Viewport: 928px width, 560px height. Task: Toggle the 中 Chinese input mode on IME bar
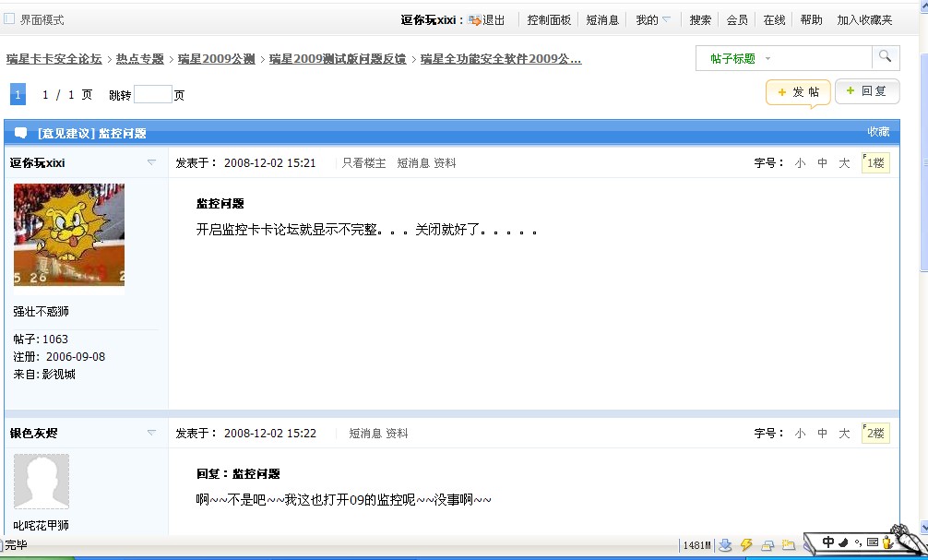click(828, 542)
